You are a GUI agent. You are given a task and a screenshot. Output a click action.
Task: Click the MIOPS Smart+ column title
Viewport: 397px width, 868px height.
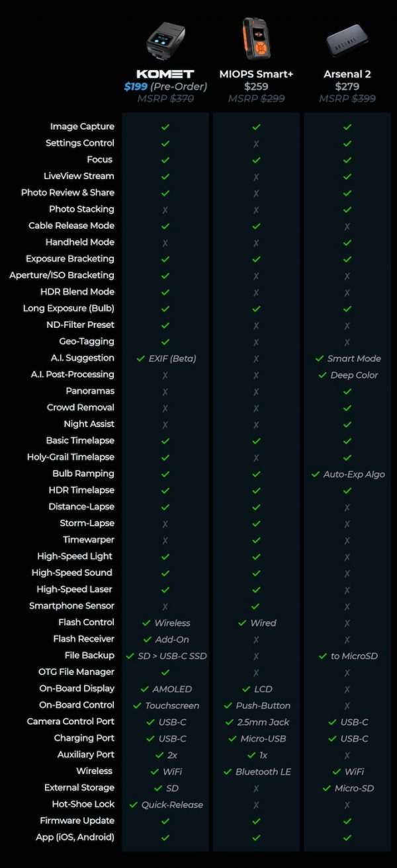[x=256, y=74]
